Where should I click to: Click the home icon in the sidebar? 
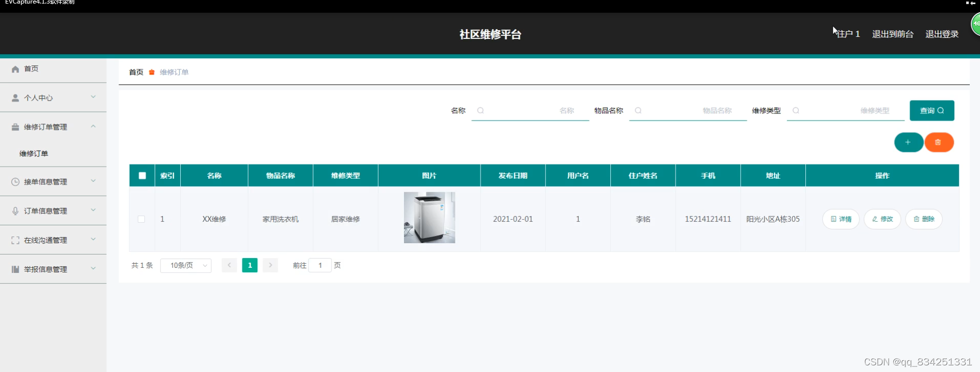point(15,69)
